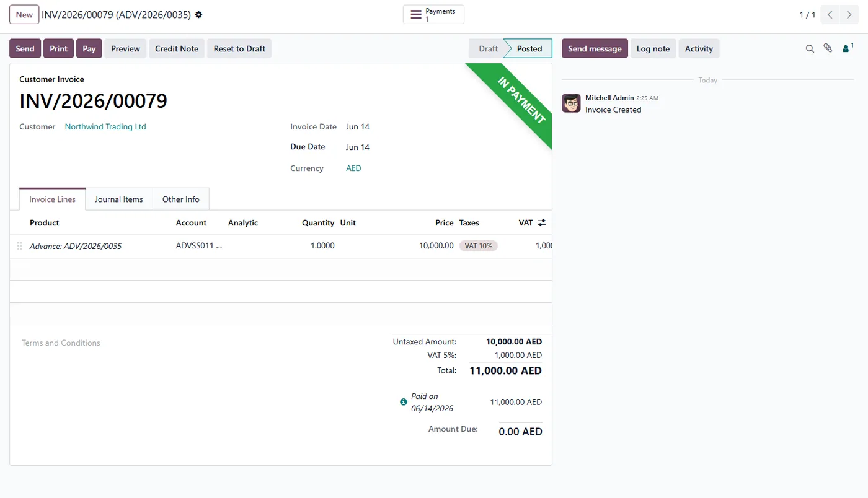Click Taxes column header

469,222
